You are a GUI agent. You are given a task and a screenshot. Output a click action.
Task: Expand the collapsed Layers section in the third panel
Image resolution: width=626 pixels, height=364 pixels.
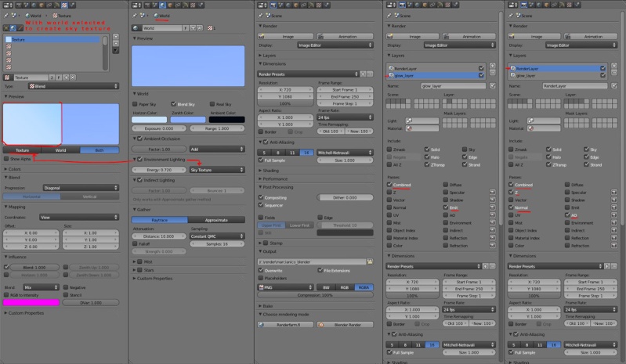267,56
